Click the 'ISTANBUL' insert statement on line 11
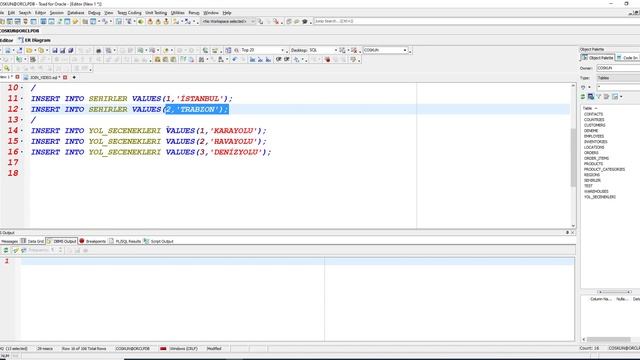640x360 pixels. pyautogui.click(x=131, y=99)
